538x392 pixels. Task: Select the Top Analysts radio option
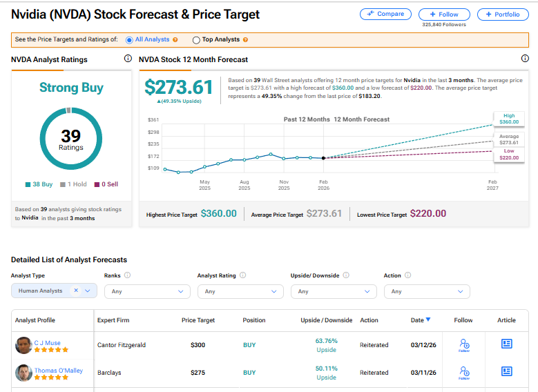pos(196,40)
